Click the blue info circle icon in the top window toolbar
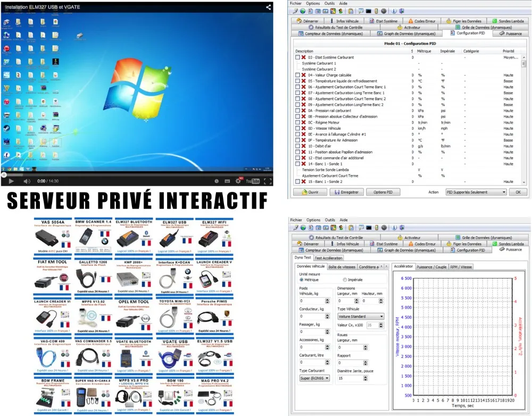The height and width of the screenshot is (416, 532). 394,11
